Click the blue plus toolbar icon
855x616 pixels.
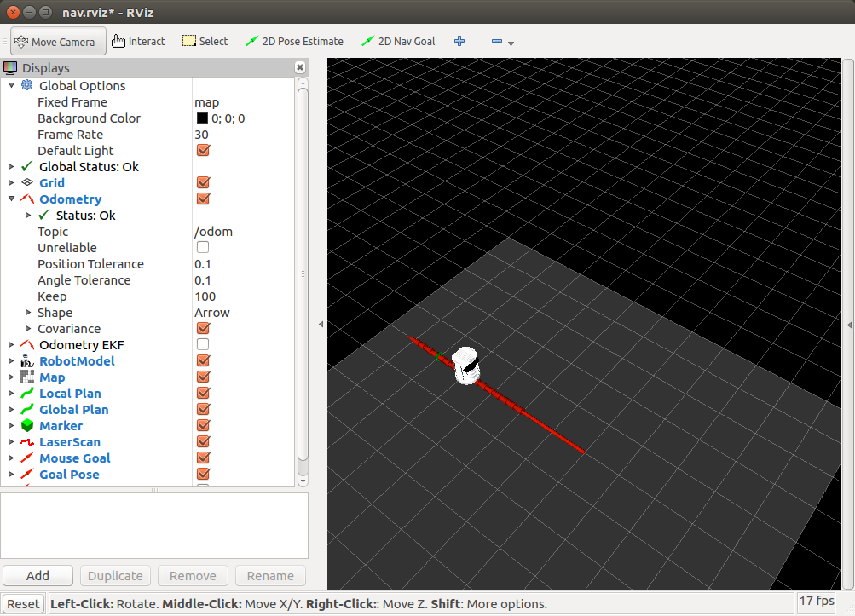[459, 40]
